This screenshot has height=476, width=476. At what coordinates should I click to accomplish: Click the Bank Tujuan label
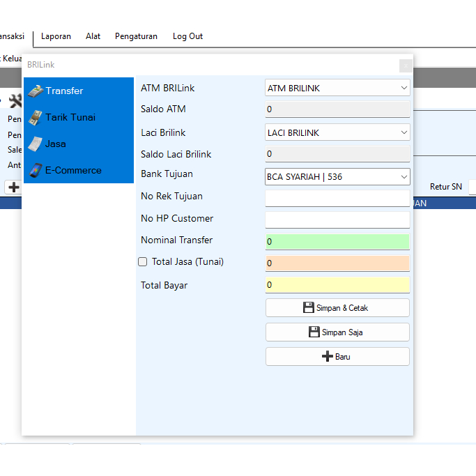167,174
